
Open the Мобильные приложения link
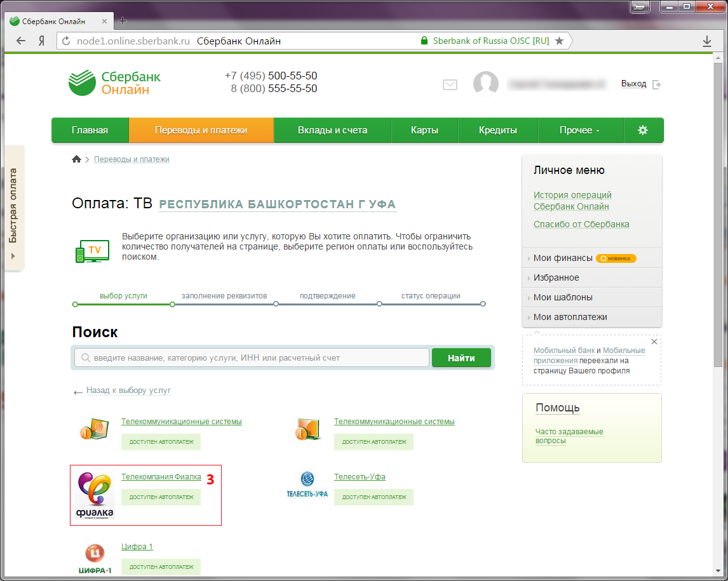589,356
